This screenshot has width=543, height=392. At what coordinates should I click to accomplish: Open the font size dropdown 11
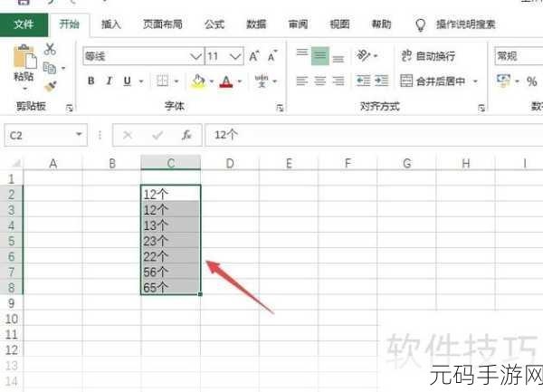pos(235,56)
